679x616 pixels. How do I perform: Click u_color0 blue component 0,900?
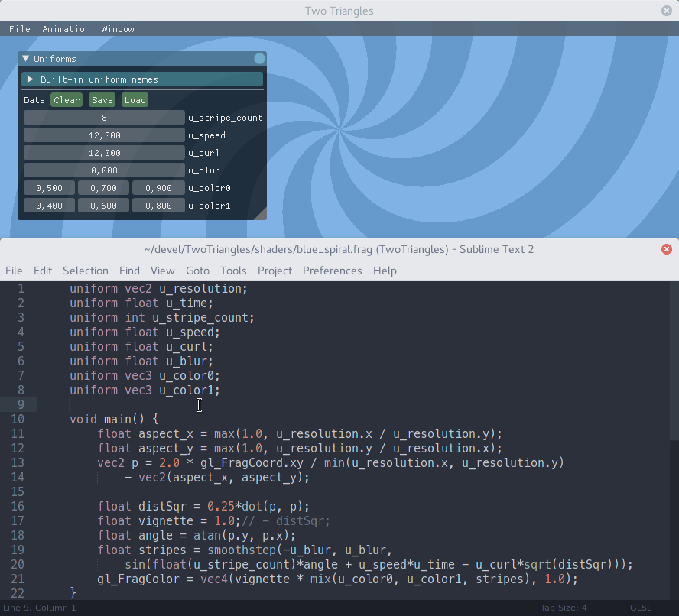(158, 188)
